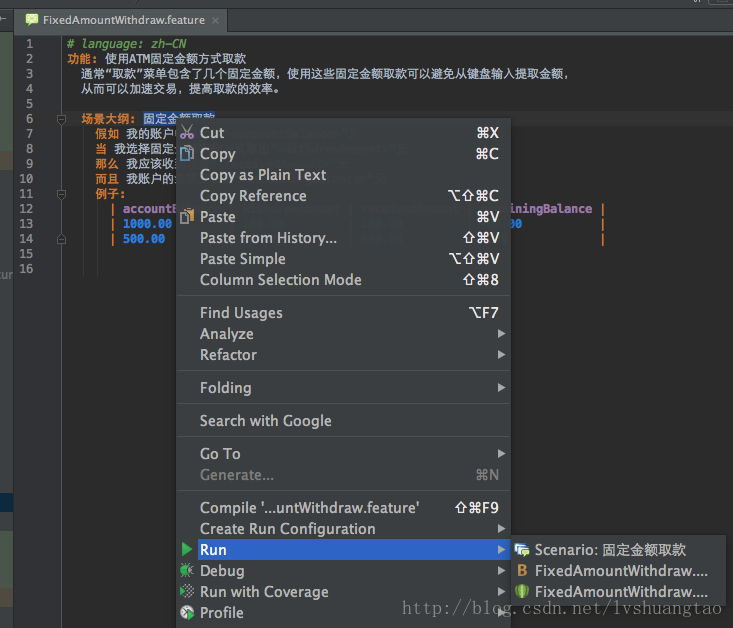Screen dimensions: 733x628
Task: Click the Scenario run configuration icon
Action: click(522, 550)
